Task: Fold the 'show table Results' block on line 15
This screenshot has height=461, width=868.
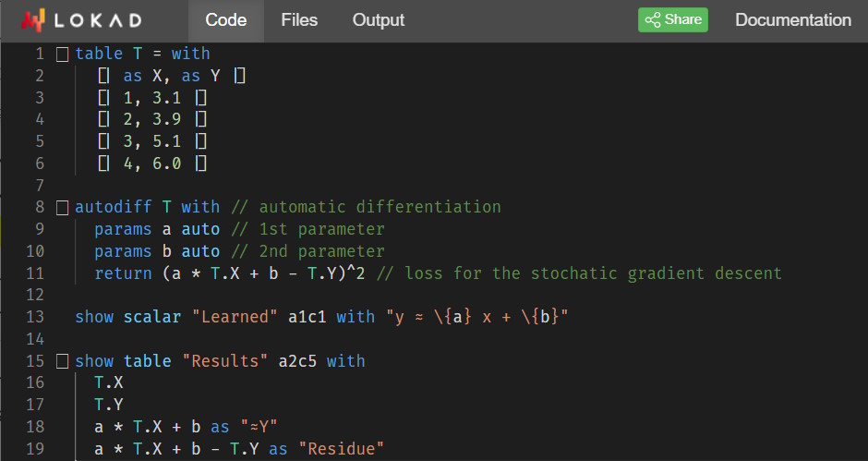Action: (x=63, y=361)
